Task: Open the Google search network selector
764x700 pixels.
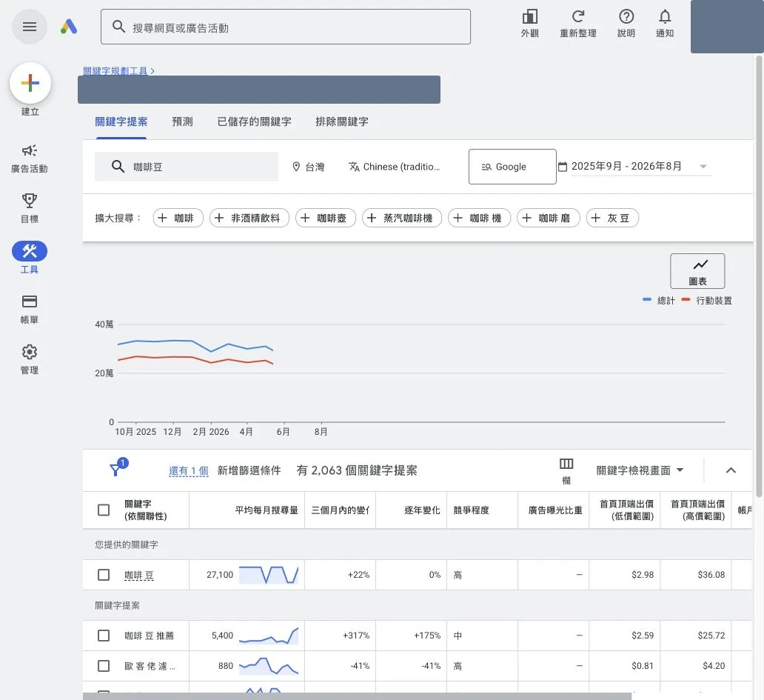Action: point(512,167)
